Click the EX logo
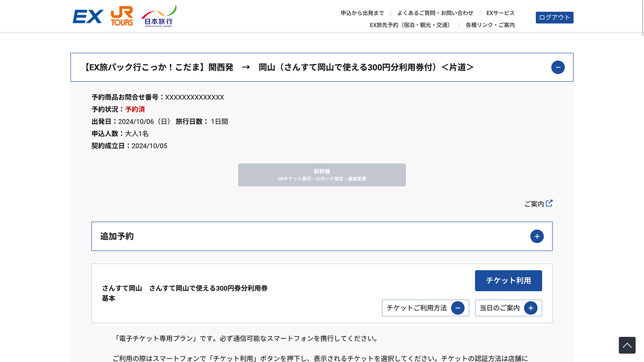 pos(88,16)
